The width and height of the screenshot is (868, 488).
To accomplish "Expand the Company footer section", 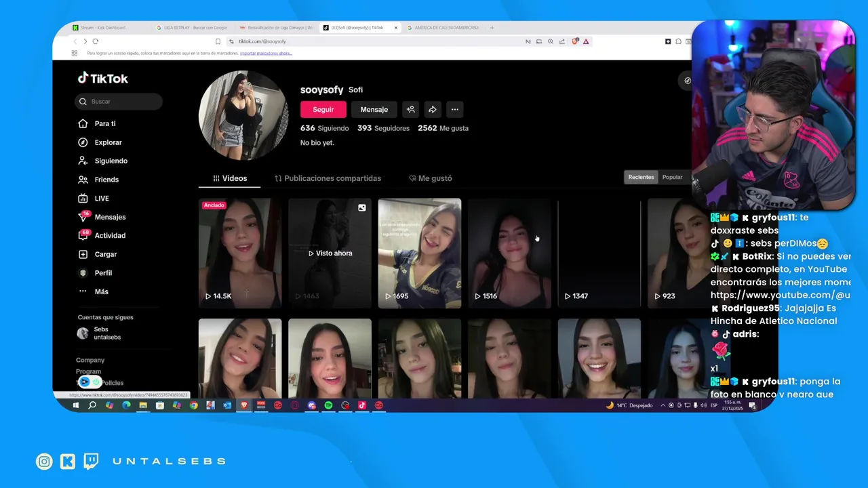I will (90, 360).
